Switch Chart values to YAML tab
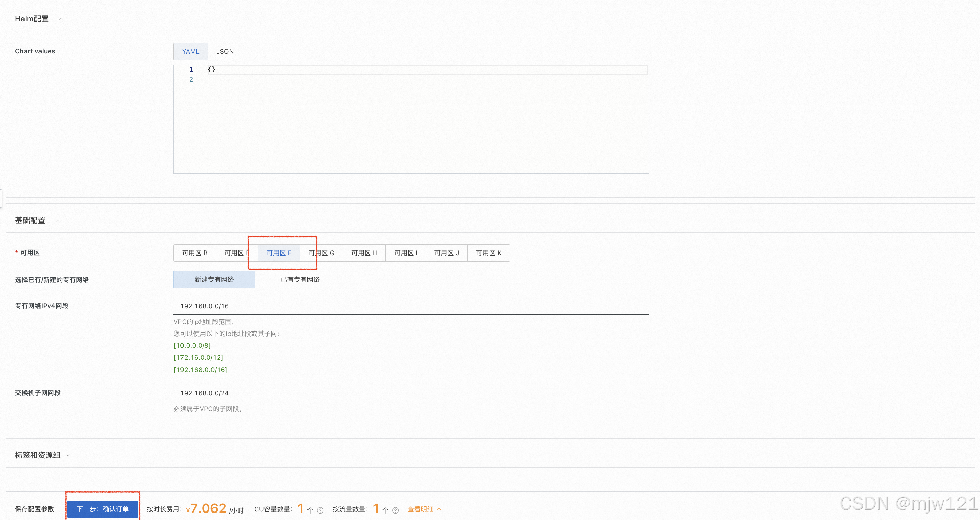This screenshot has height=520, width=980. [191, 51]
